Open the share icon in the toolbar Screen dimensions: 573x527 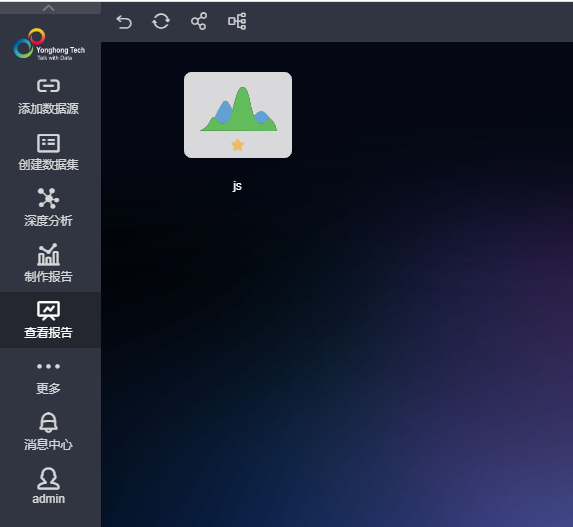(199, 21)
